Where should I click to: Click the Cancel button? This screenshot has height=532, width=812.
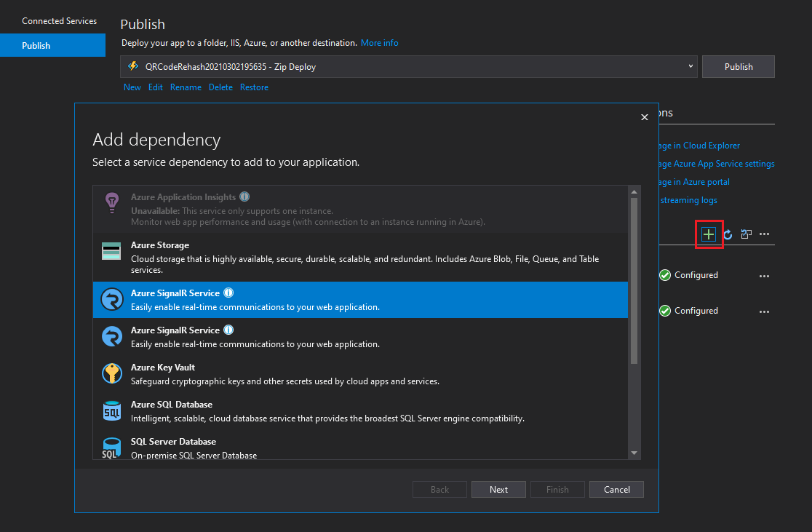tap(617, 490)
